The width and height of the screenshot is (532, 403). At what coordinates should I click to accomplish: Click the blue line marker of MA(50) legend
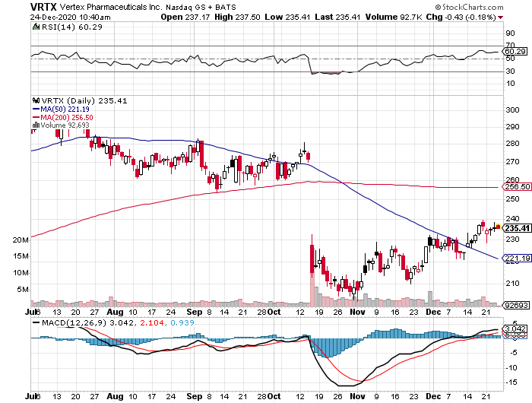click(36, 109)
